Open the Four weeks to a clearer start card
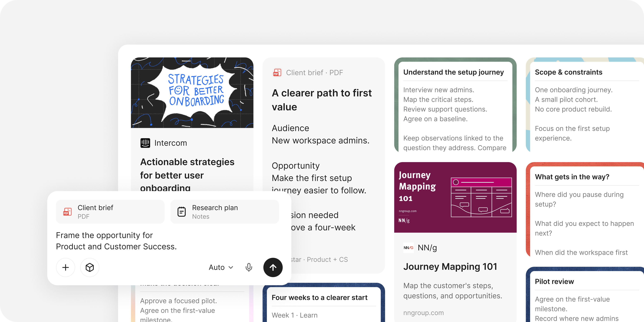The image size is (644, 322). (323, 303)
